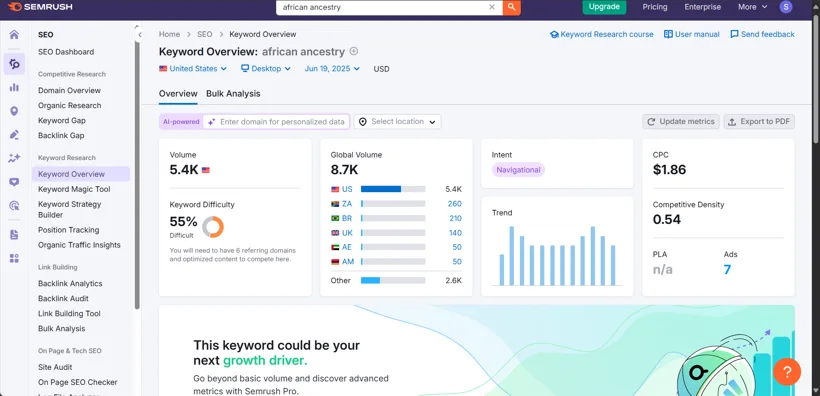820x396 pixels.
Task: Open the AI sparkle icon in rail
Action: (14, 158)
